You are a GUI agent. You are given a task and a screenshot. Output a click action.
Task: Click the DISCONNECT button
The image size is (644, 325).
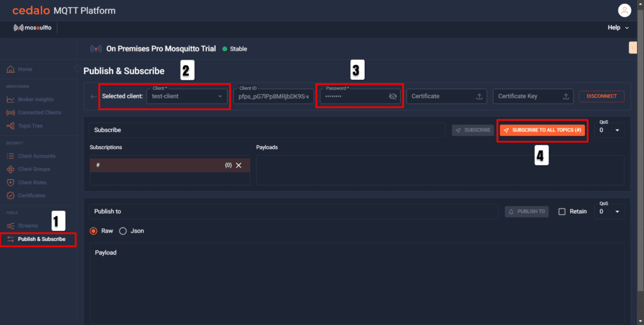pos(602,96)
